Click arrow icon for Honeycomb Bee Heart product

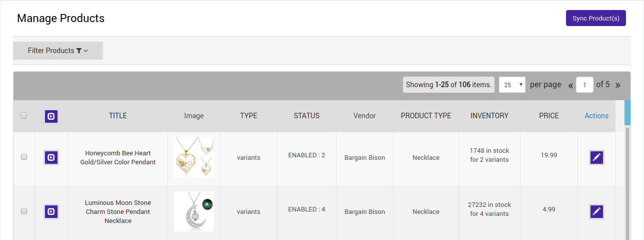pos(51,158)
